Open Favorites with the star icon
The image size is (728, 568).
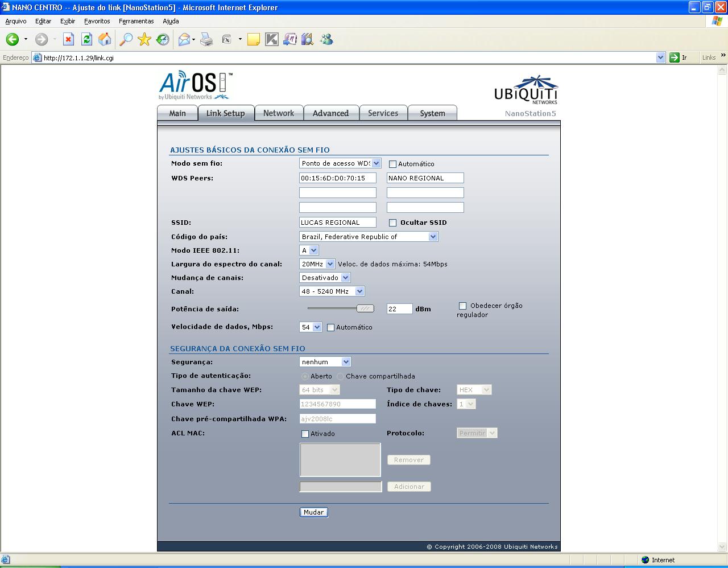144,39
